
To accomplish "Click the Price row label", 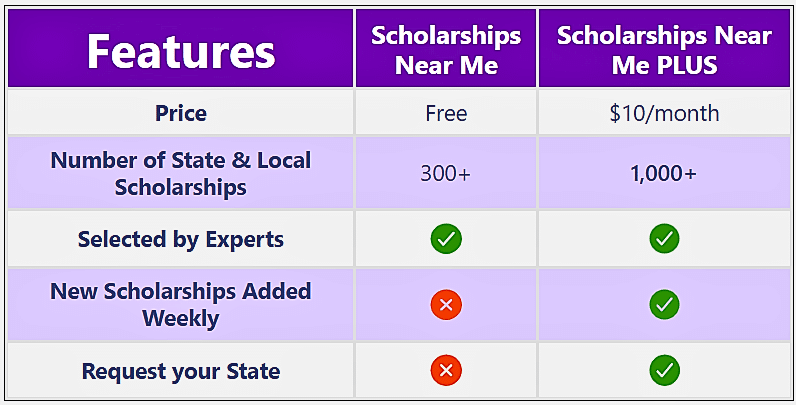I will point(181,113).
